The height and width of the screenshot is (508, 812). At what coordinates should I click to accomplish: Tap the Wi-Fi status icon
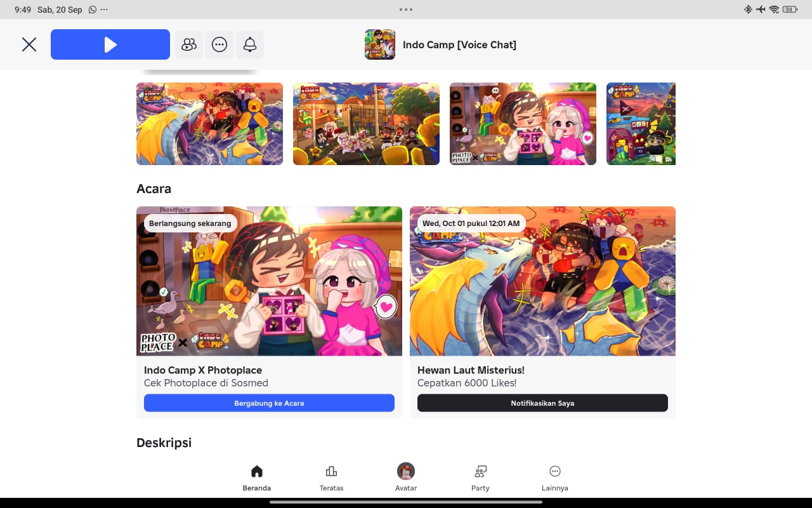pyautogui.click(x=774, y=10)
